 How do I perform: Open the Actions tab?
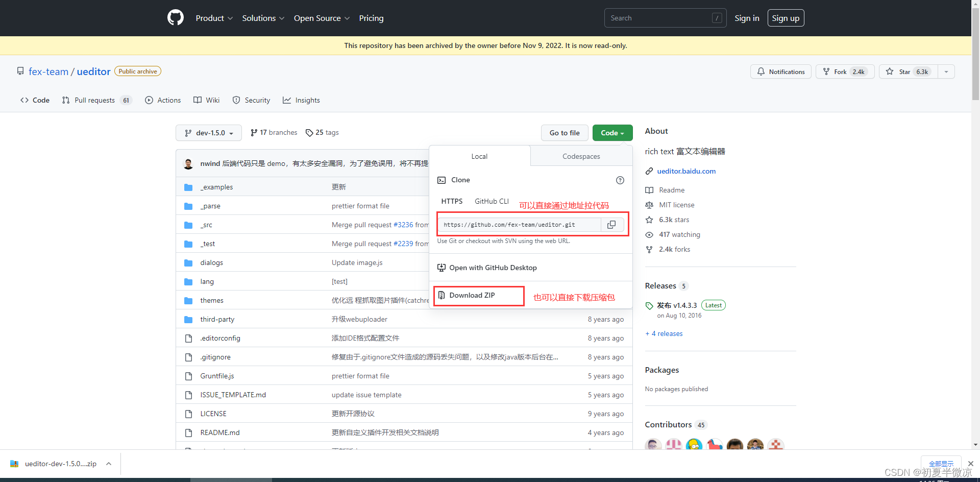pos(163,100)
